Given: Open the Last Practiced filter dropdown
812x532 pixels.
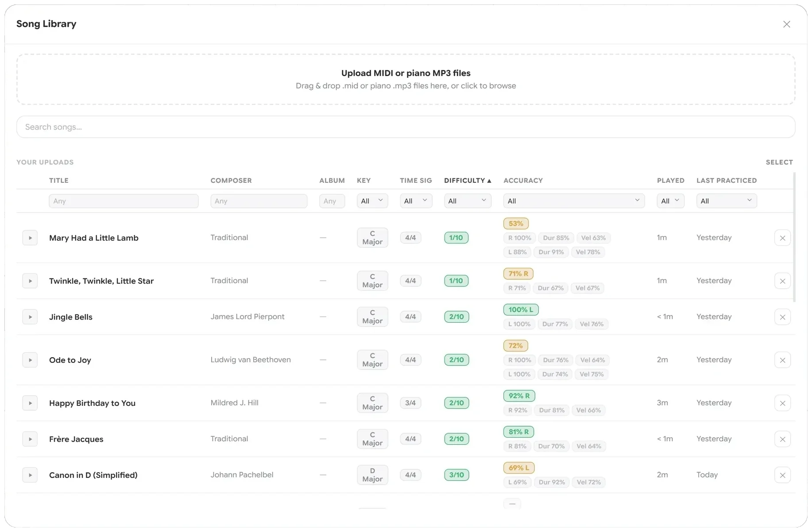Looking at the screenshot, I should click(x=727, y=201).
